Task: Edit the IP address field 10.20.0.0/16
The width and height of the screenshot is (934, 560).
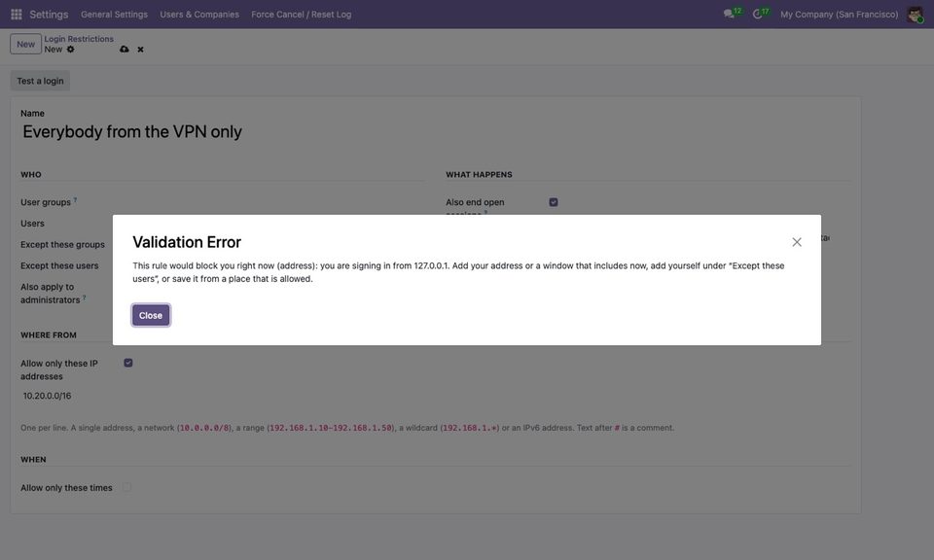Action: click(x=47, y=396)
